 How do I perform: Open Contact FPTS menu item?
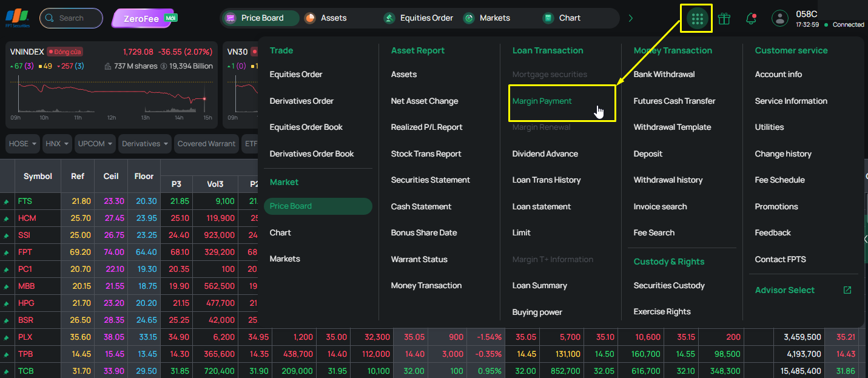click(x=781, y=260)
